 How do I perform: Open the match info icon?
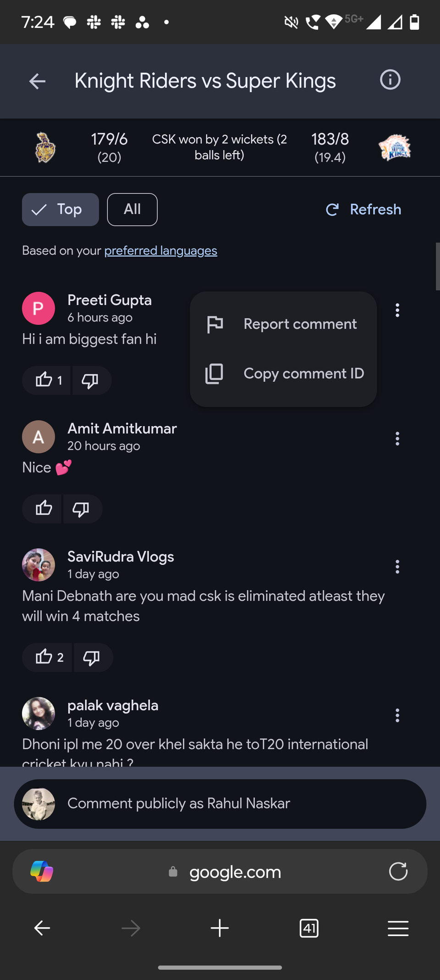[x=390, y=80]
